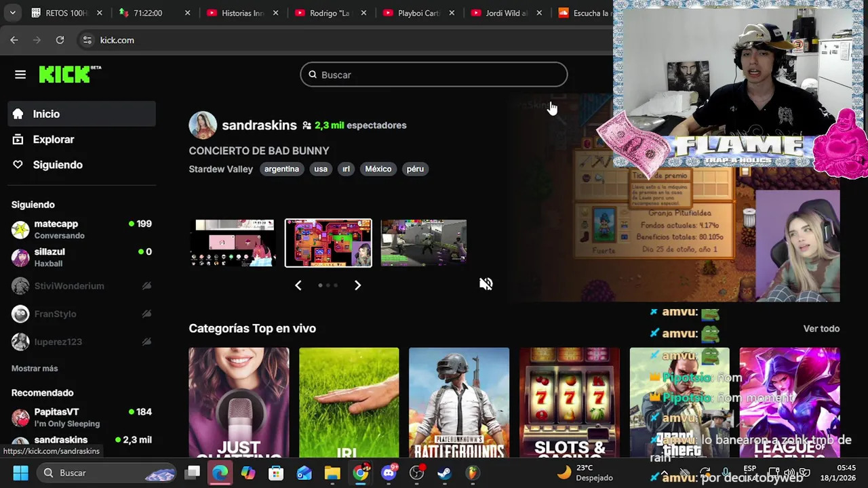868x488 pixels.
Task: Switch to Rodrigo "La YouTube tab
Action: [330, 13]
